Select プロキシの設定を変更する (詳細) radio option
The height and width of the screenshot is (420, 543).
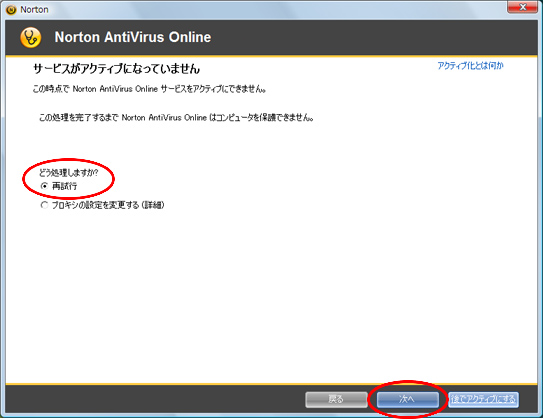(44, 205)
